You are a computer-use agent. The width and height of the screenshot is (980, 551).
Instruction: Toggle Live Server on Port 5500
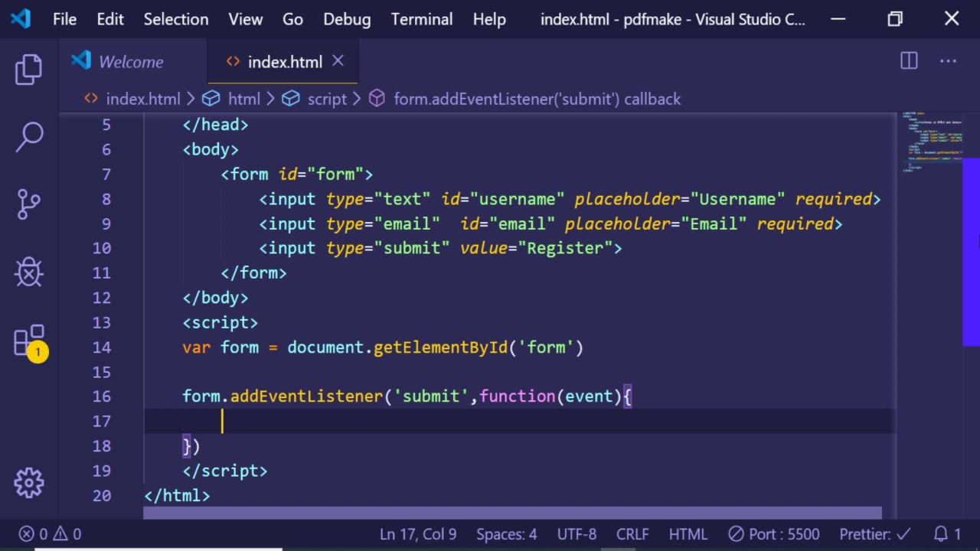point(773,534)
